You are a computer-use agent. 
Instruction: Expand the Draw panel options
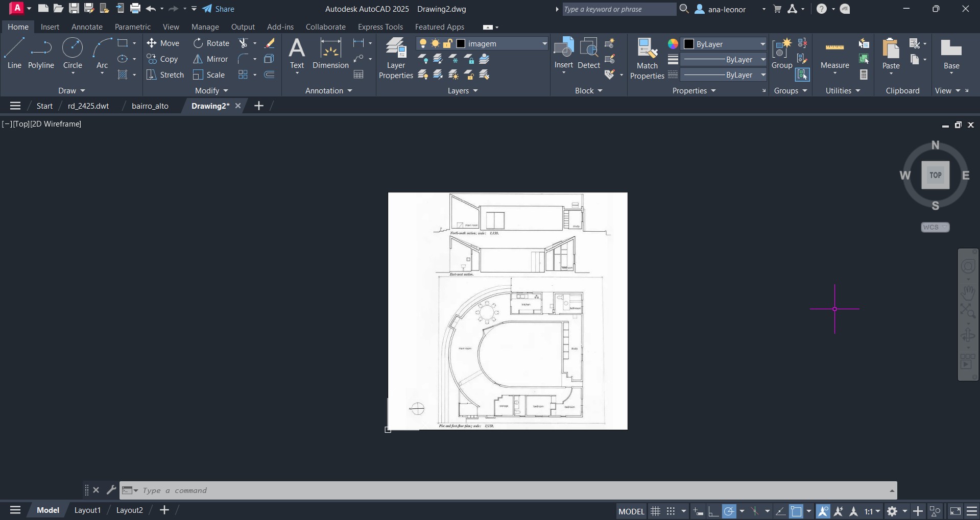(x=71, y=91)
